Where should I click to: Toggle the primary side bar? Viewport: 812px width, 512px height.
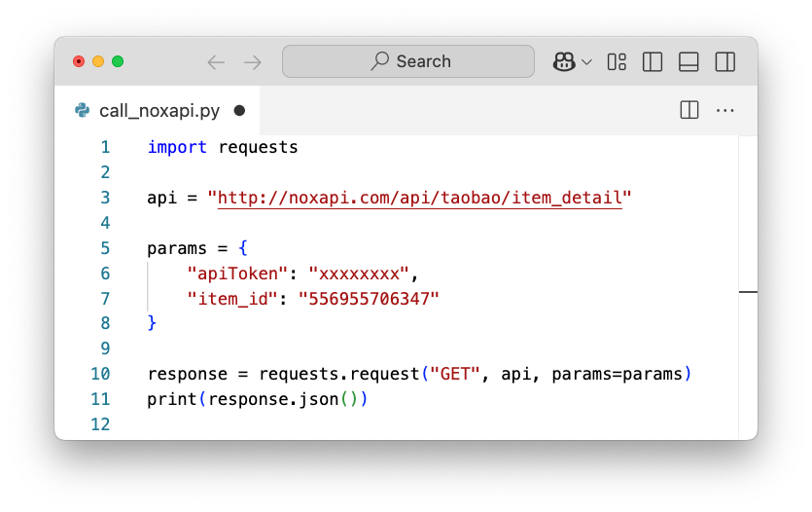pos(653,61)
